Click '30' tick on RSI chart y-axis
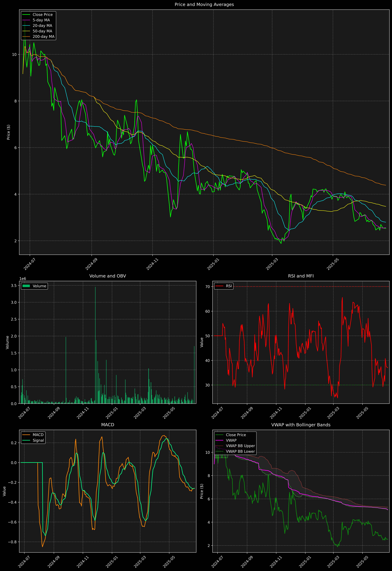This screenshot has height=571, width=392. 208,385
